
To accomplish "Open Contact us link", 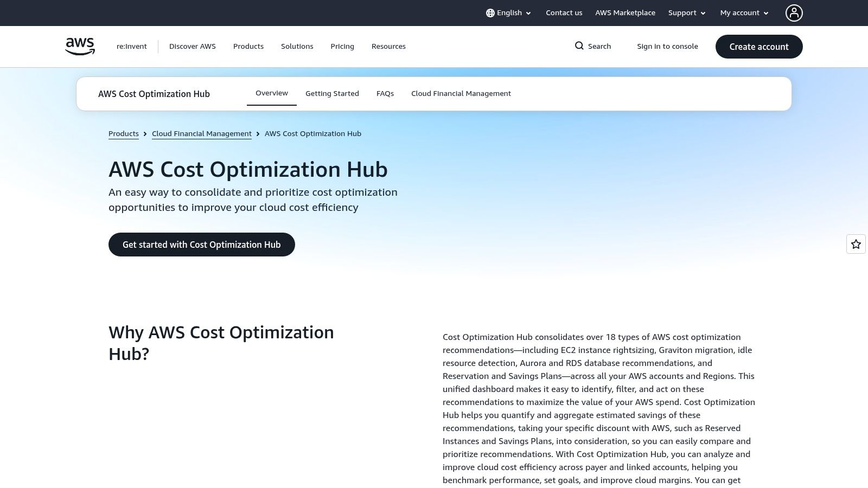I will tap(564, 13).
